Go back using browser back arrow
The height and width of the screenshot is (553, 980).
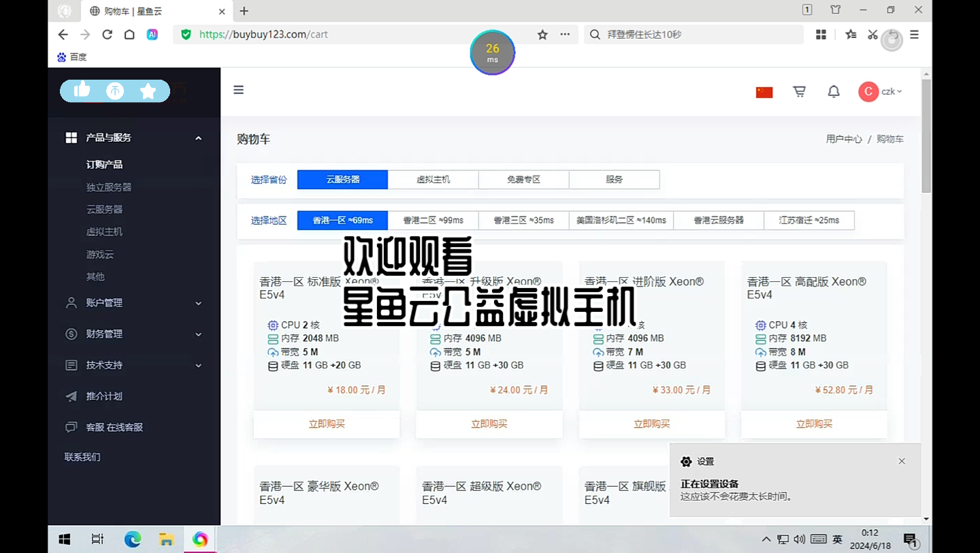(x=63, y=35)
